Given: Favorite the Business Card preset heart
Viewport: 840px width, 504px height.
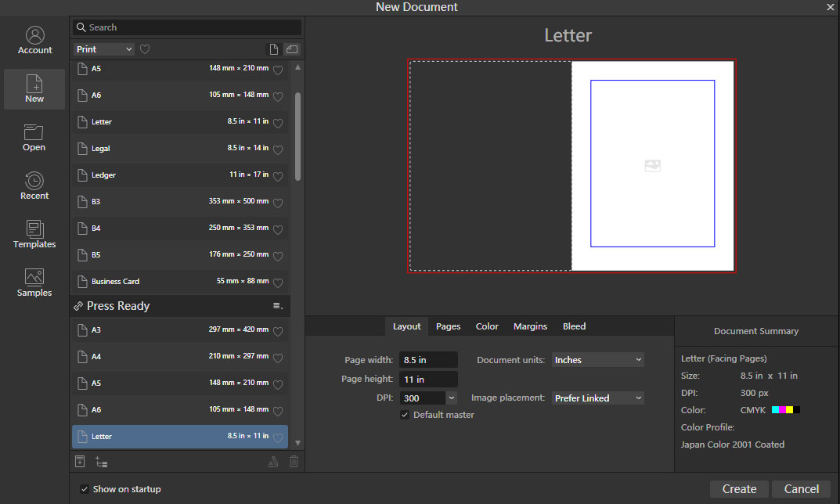Looking at the screenshot, I should pyautogui.click(x=277, y=282).
